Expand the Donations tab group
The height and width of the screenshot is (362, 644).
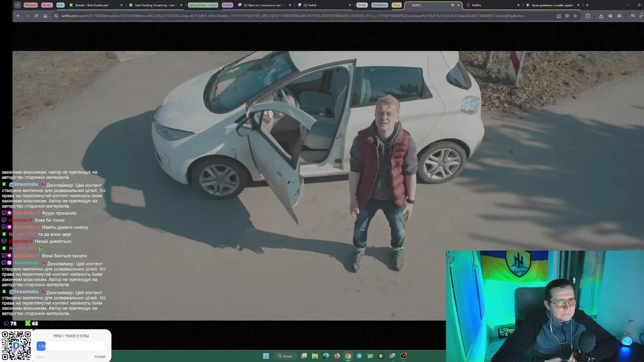[x=379, y=5]
